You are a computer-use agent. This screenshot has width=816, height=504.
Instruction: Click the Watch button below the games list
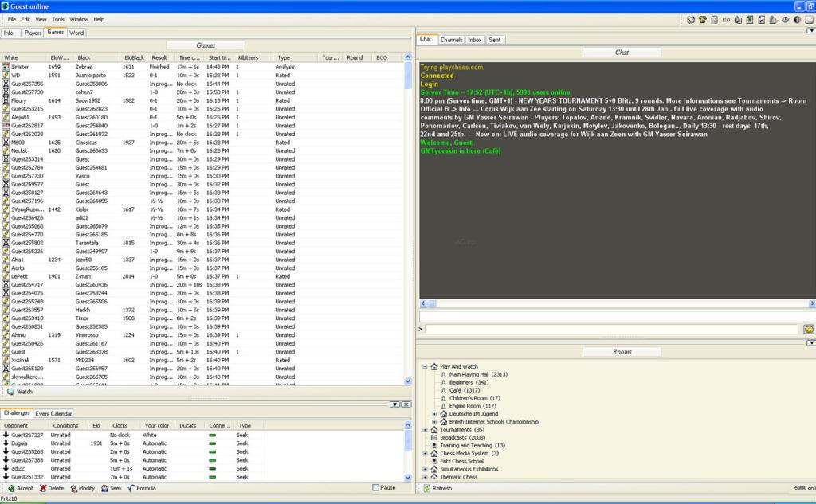pos(21,392)
